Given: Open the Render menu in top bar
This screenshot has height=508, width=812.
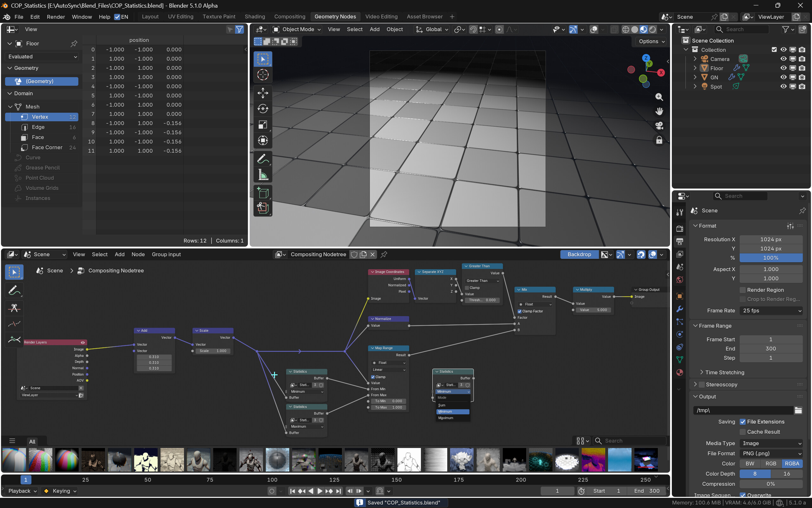Looking at the screenshot, I should click(x=56, y=17).
